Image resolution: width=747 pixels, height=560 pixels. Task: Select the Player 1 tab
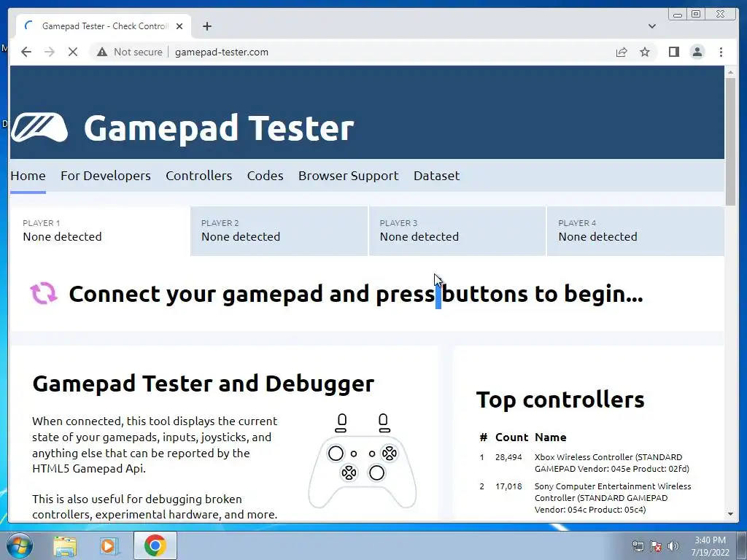[x=100, y=231]
